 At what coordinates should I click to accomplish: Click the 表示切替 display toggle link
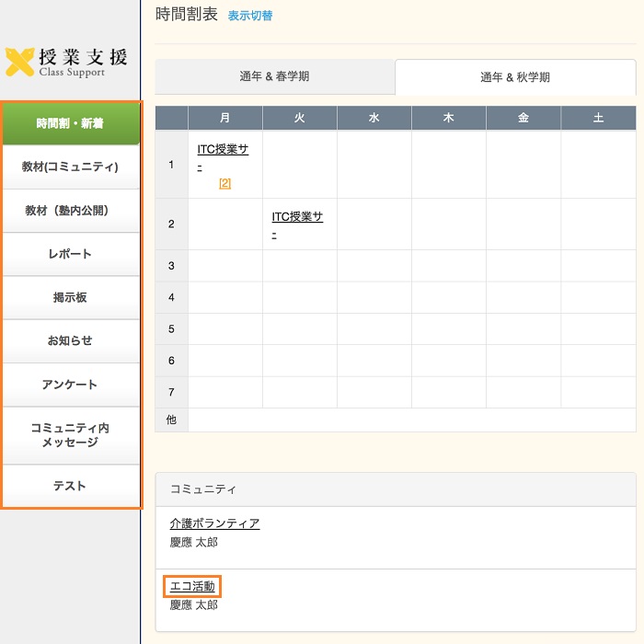(250, 16)
